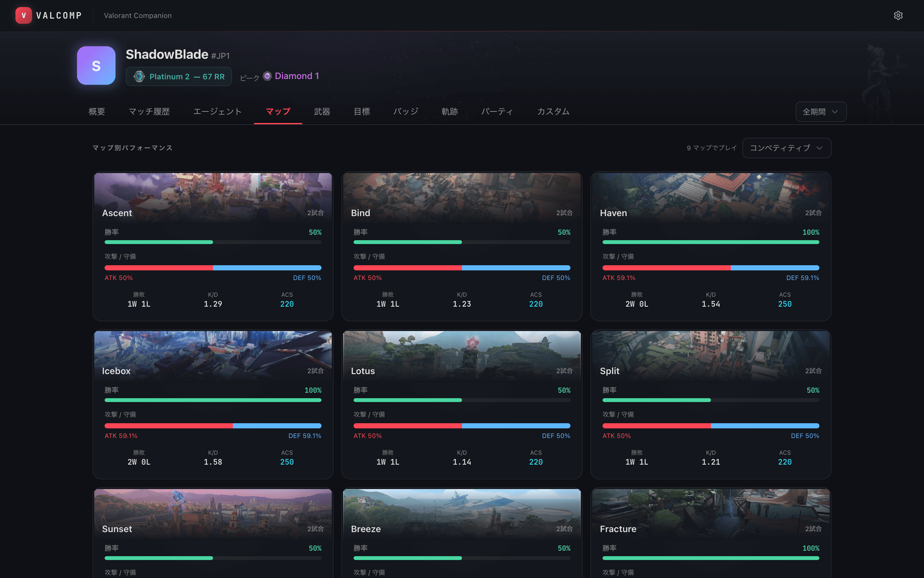
Task: Click the Haven ACS value 250
Action: pyautogui.click(x=785, y=304)
